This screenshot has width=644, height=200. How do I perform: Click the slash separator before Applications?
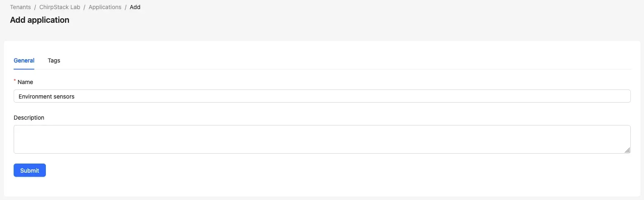(84, 7)
